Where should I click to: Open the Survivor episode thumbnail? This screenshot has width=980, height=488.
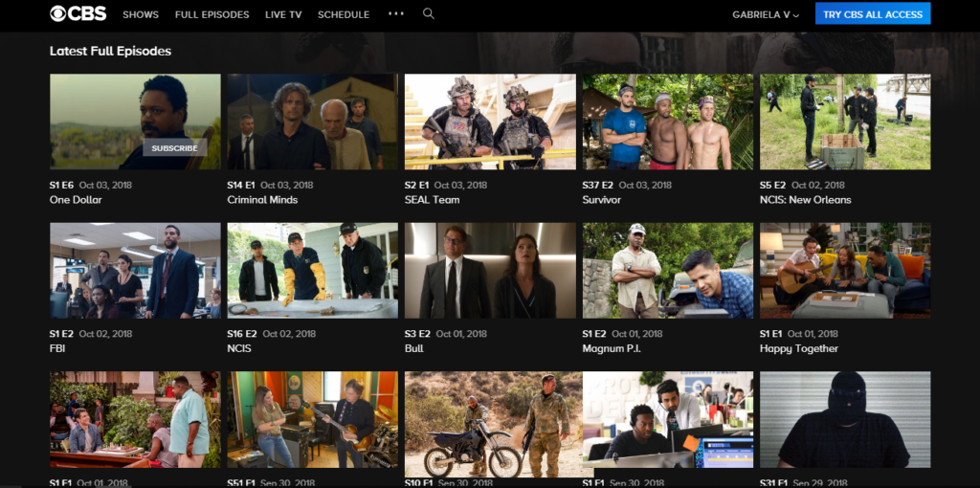[668, 122]
